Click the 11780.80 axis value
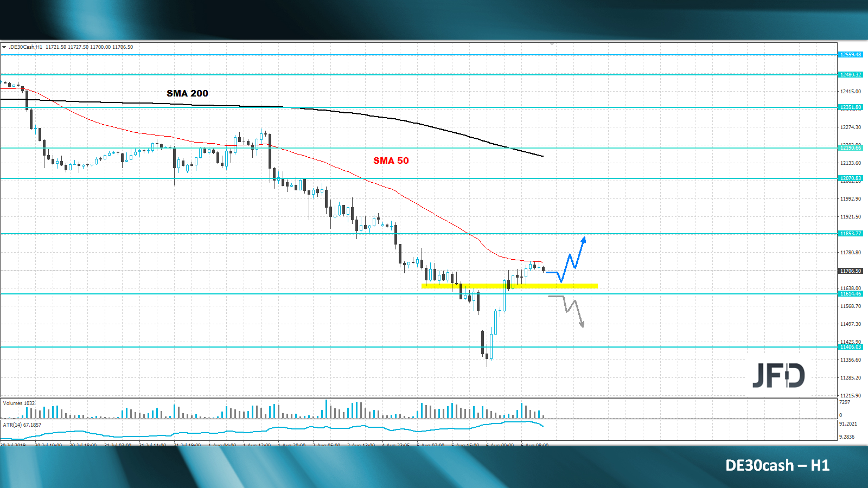Image resolution: width=868 pixels, height=488 pixels. pos(851,253)
